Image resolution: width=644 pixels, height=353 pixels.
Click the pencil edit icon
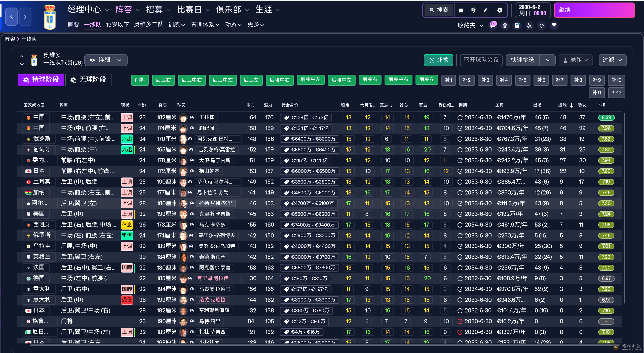(485, 10)
